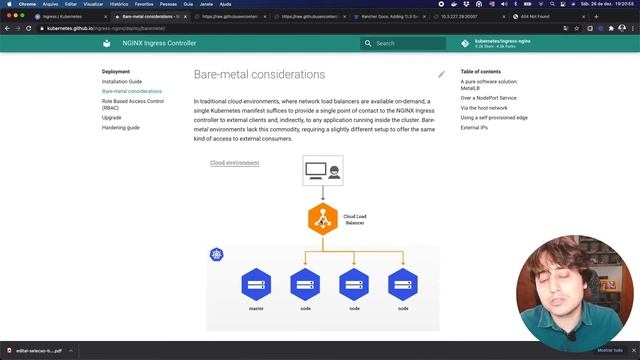Open the Histórico menu
640x360 pixels.
click(x=119, y=4)
